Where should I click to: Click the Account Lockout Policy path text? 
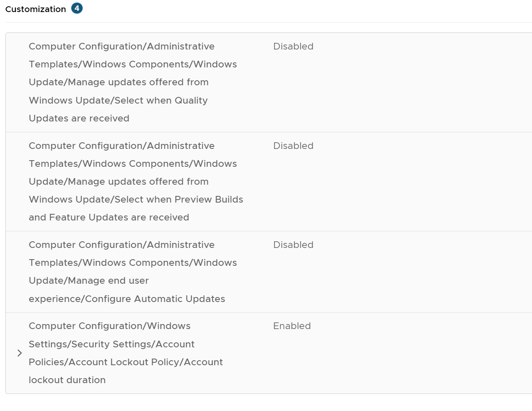coord(125,362)
